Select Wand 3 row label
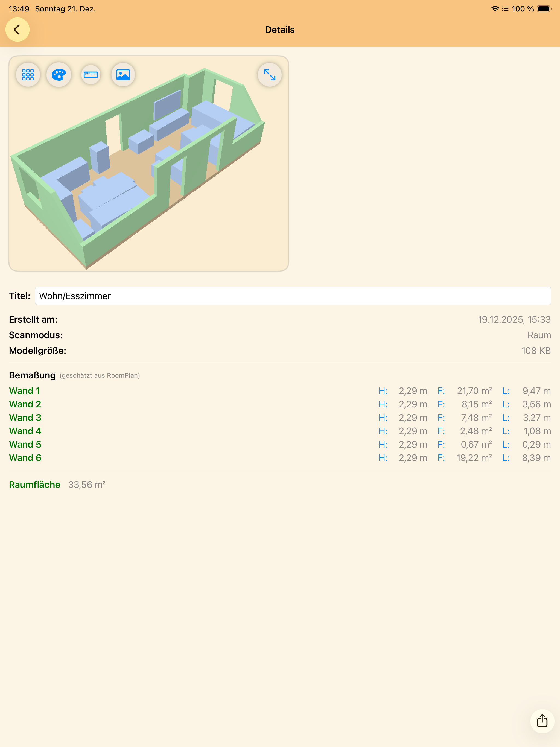The width and height of the screenshot is (560, 747). 25,418
